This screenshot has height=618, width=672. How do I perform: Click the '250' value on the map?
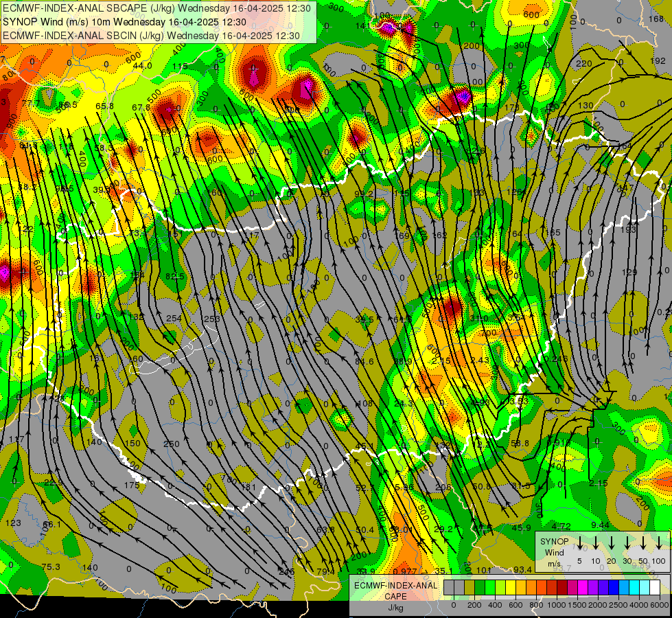click(172, 444)
